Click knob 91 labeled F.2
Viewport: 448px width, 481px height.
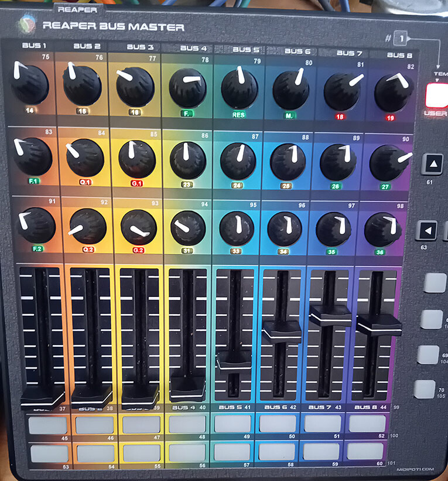coord(36,226)
